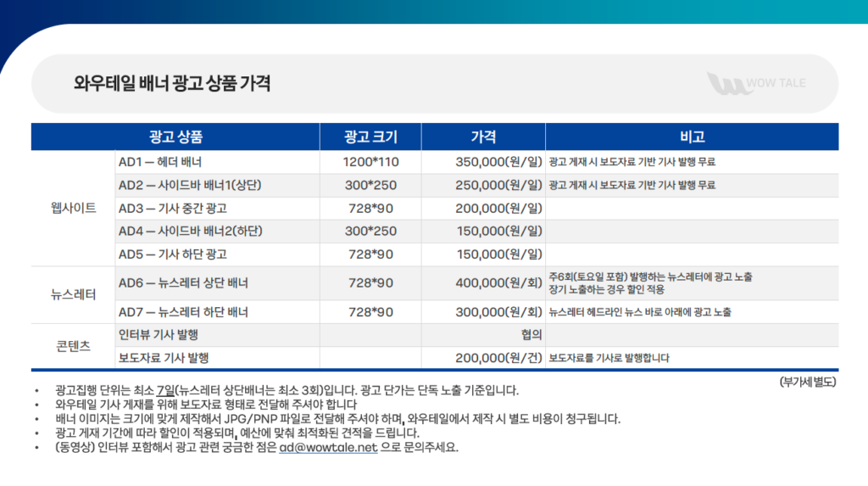Image resolution: width=868 pixels, height=486 pixels.
Task: Click '인터뷰 기사 발행' row label
Action: click(159, 335)
